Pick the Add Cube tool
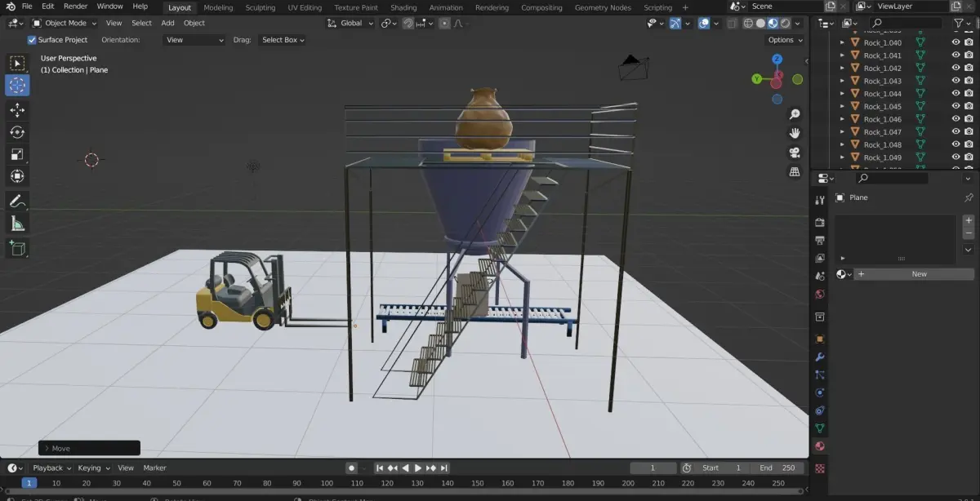Screen dimensions: 980x501 click(x=17, y=248)
